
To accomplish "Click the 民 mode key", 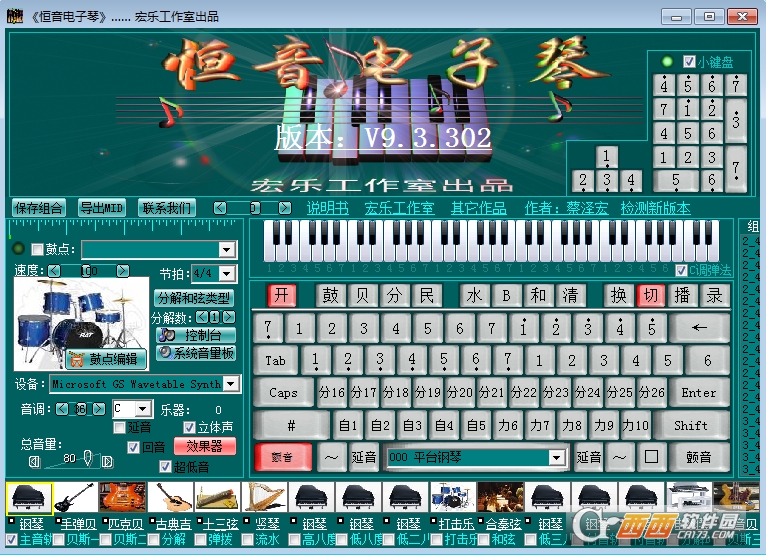I will 426,295.
